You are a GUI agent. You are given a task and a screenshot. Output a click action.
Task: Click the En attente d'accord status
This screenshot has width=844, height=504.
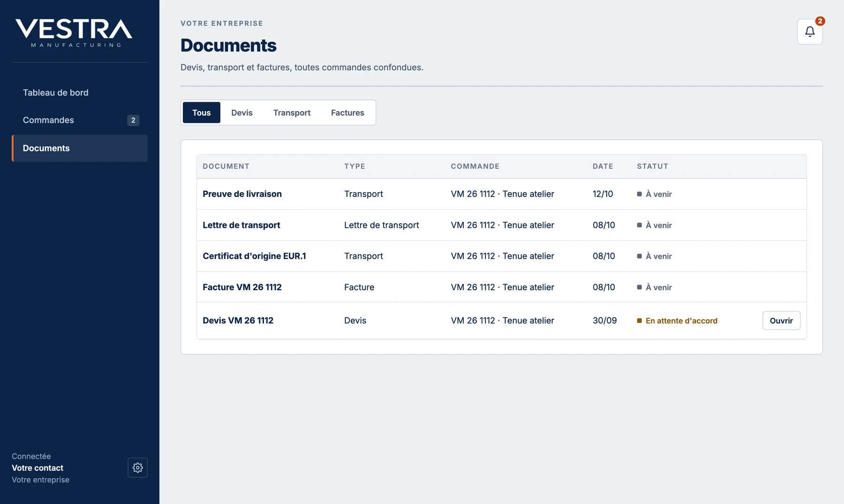[677, 321]
